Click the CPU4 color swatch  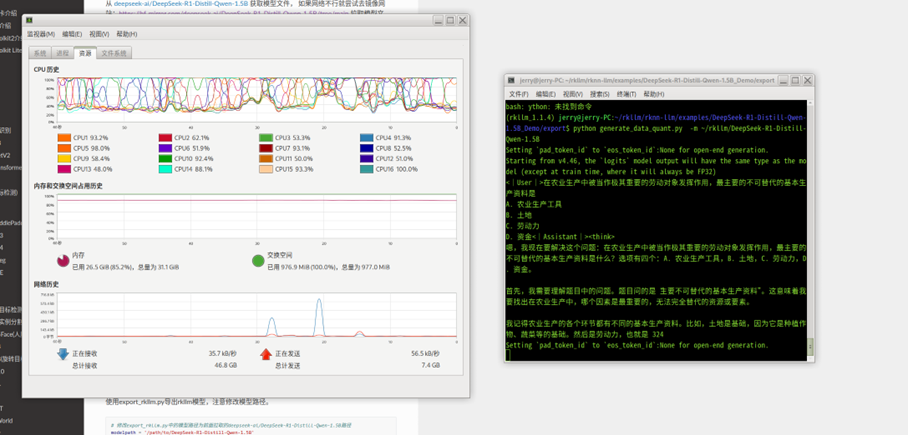(x=367, y=138)
